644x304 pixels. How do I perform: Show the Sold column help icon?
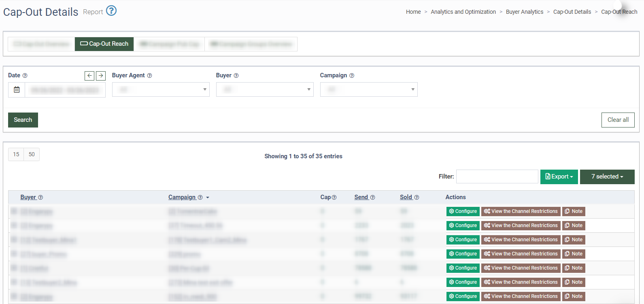point(417,198)
